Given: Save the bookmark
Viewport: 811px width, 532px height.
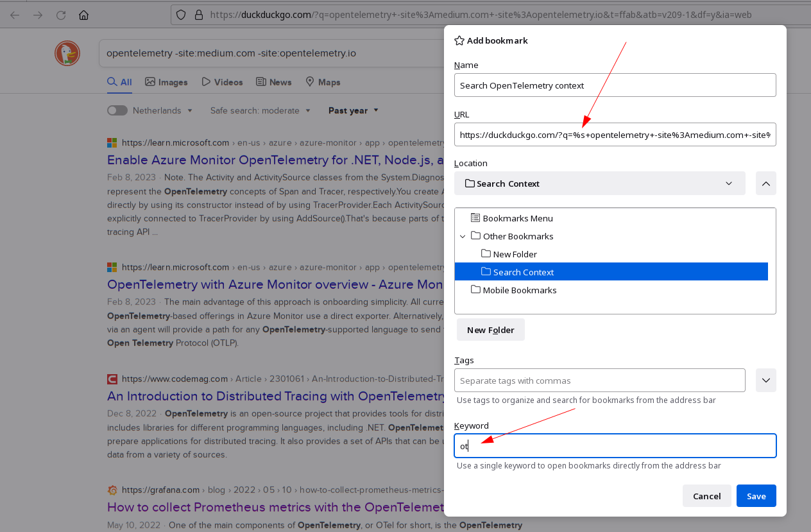Looking at the screenshot, I should (756, 496).
